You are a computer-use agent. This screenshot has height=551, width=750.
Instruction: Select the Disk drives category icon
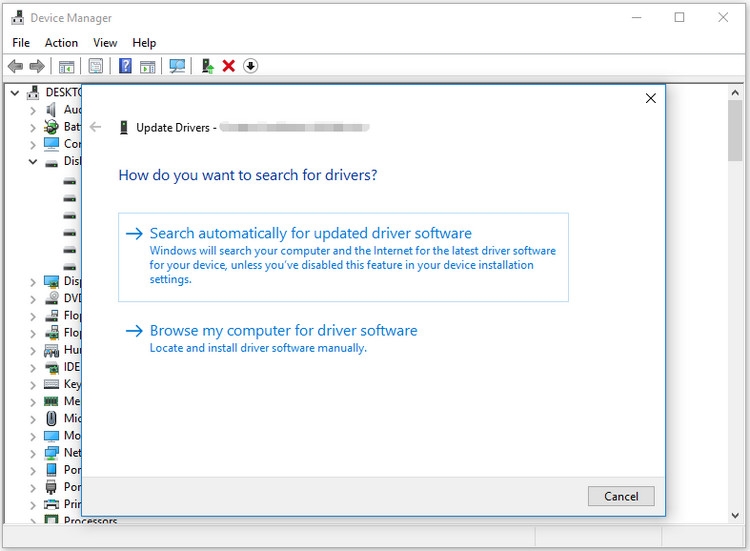(x=51, y=164)
